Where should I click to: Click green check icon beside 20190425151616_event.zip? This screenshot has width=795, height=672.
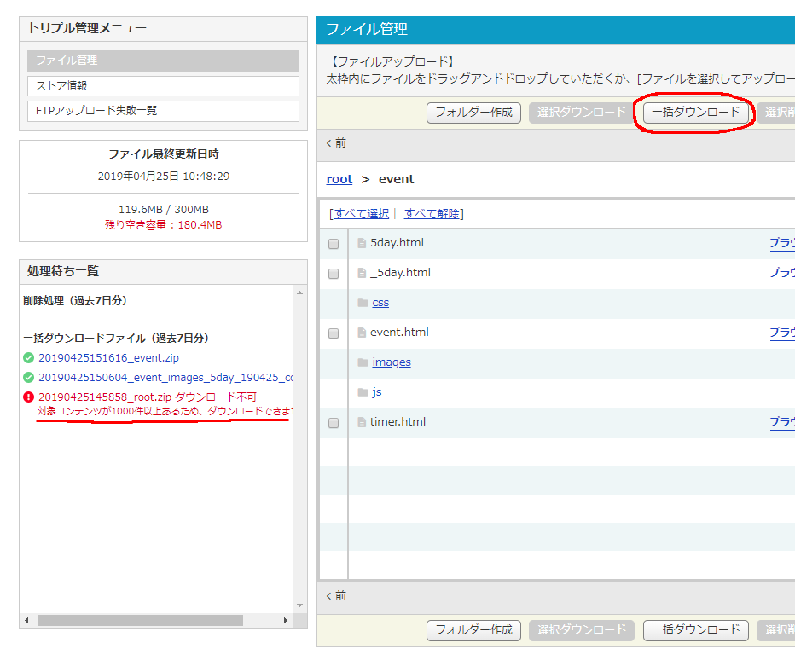click(x=28, y=358)
